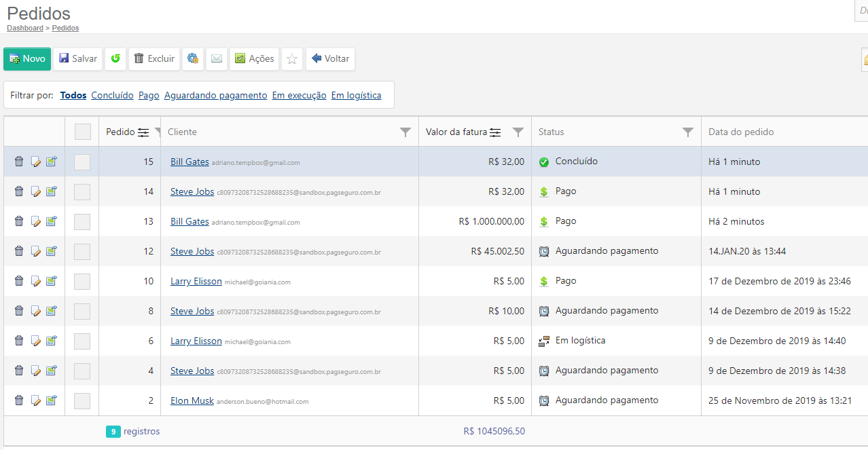The image size is (868, 450).
Task: Click the green refresh icon in toolbar
Action: tap(115, 59)
